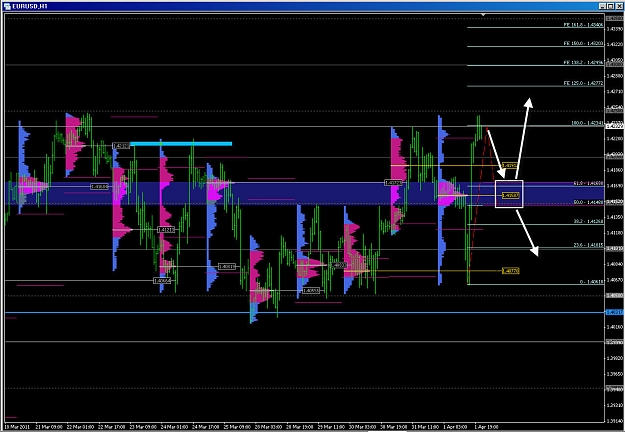Image resolution: width=625 pixels, height=432 pixels.
Task: Click the EURUSD,H1 chart window icon
Action: click(x=7, y=6)
